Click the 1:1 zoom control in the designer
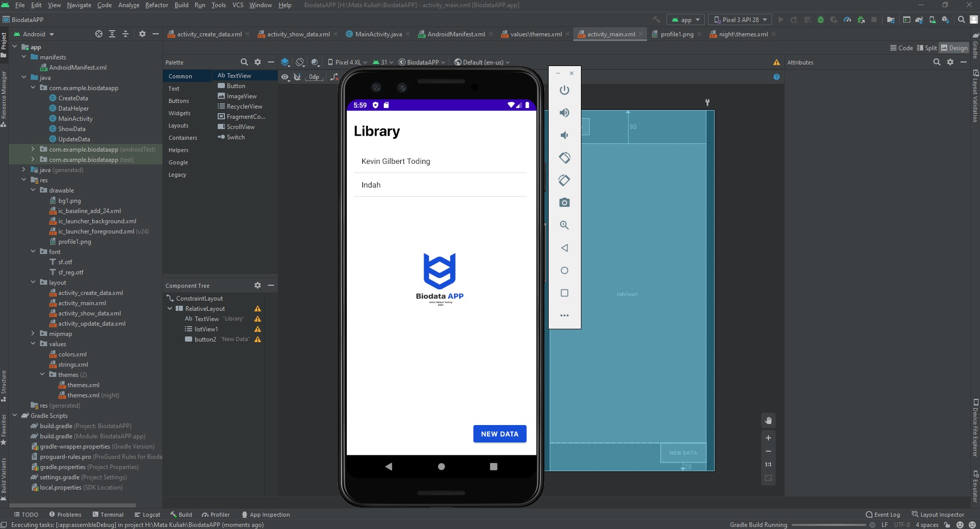The width and height of the screenshot is (980, 529). pyautogui.click(x=768, y=464)
